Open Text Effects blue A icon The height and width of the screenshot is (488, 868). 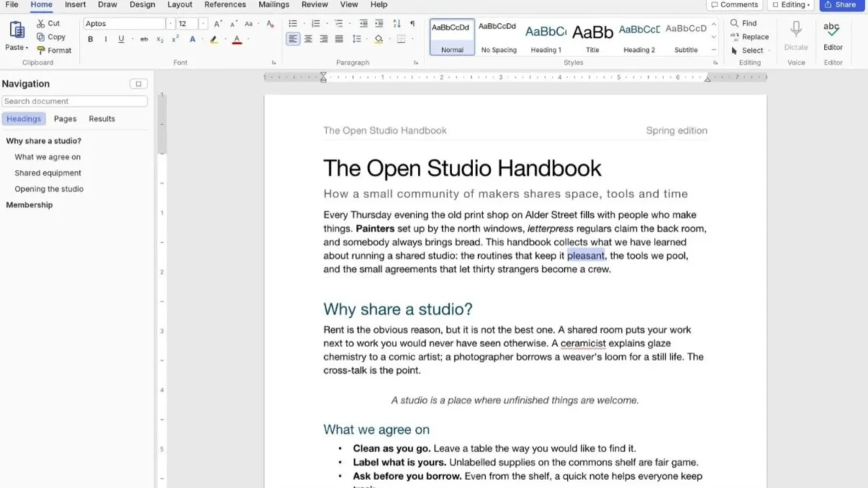coord(193,39)
